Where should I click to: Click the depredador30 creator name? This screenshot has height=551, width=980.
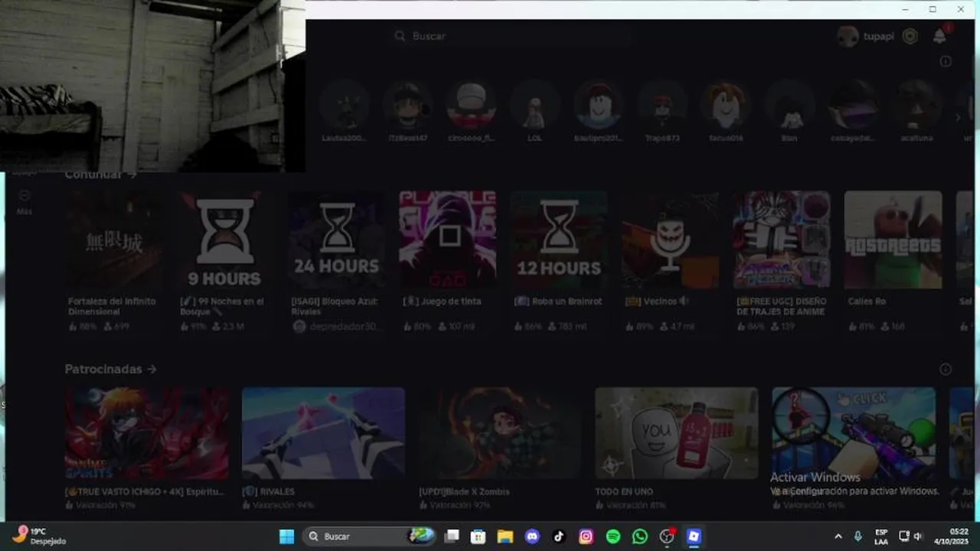[345, 326]
